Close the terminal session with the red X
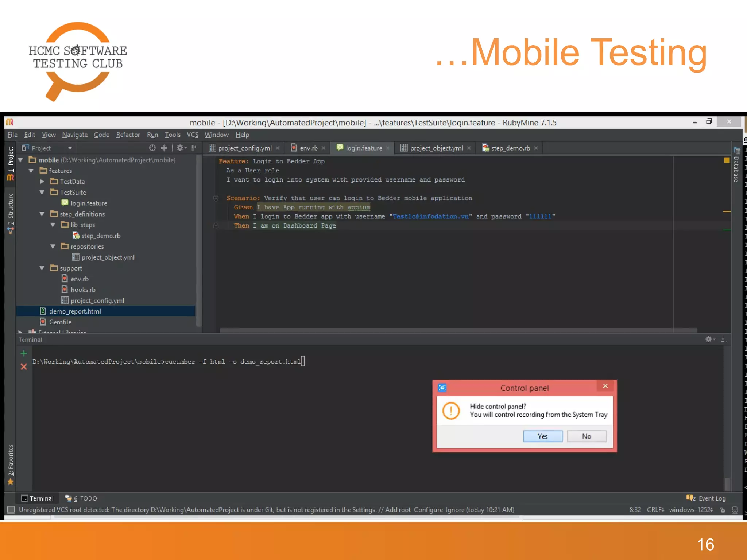Viewport: 747px width, 560px height. (x=24, y=366)
